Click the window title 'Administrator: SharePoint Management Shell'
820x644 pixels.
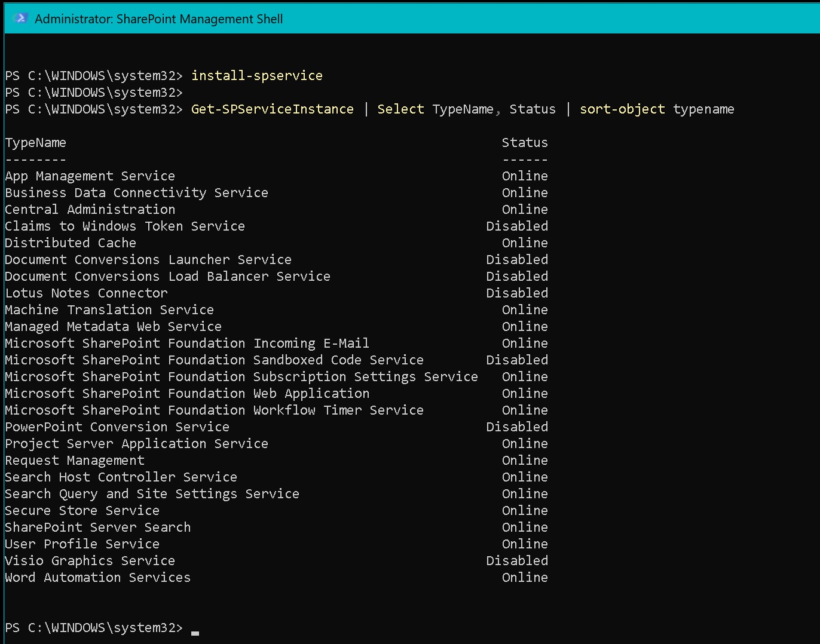[x=159, y=19]
